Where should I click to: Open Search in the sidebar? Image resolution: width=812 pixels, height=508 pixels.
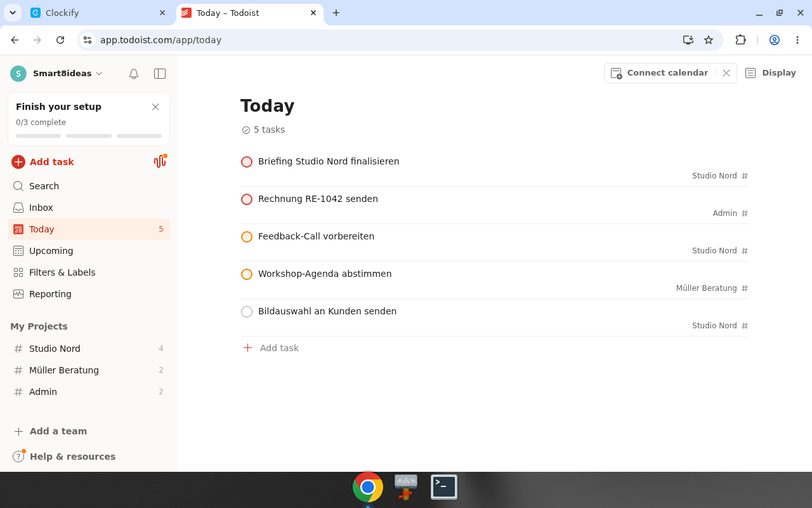click(89, 186)
